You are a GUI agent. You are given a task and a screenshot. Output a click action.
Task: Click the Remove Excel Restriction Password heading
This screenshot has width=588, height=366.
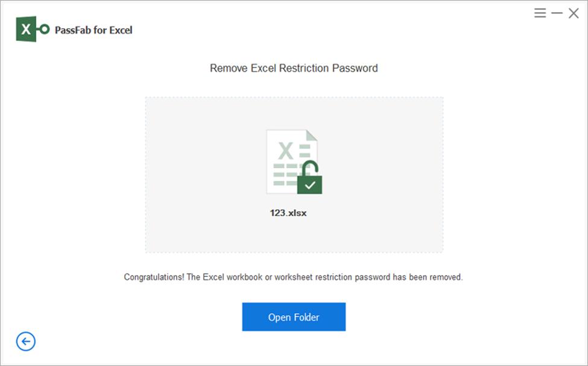294,68
